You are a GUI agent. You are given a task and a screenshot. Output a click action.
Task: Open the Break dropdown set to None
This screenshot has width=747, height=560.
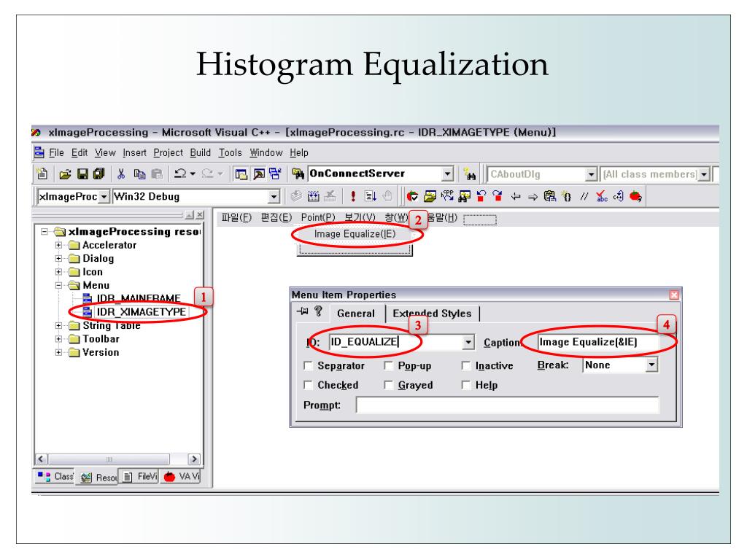651,365
